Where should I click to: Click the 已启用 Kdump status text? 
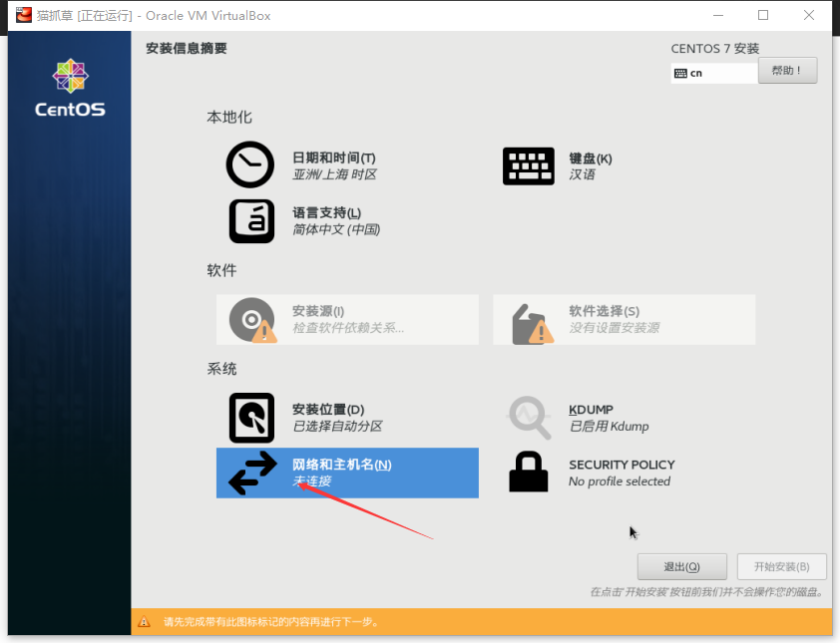coord(609,426)
